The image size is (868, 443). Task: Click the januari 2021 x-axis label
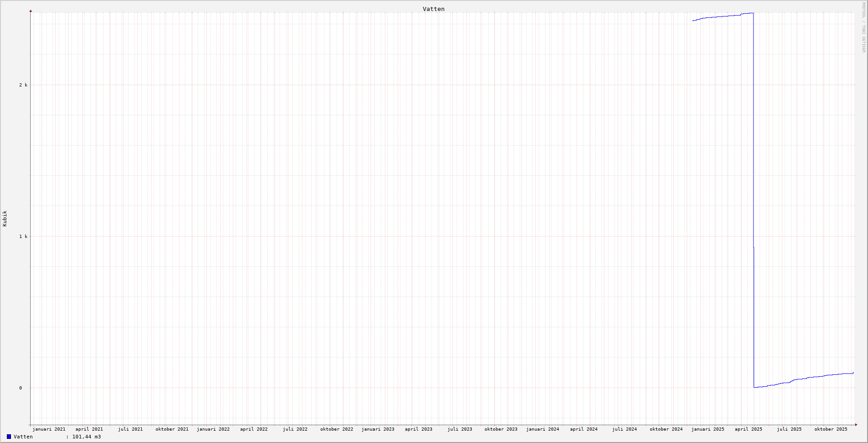pyautogui.click(x=49, y=429)
